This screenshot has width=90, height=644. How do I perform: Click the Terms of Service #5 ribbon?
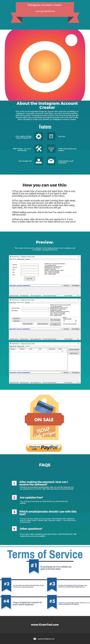52,602
